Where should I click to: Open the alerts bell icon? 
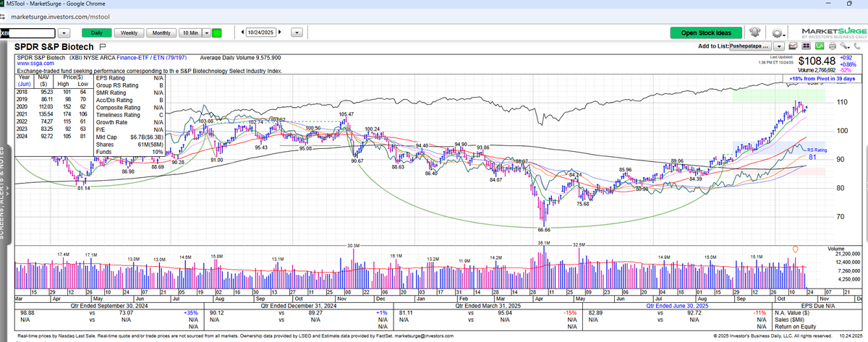pyautogui.click(x=755, y=33)
